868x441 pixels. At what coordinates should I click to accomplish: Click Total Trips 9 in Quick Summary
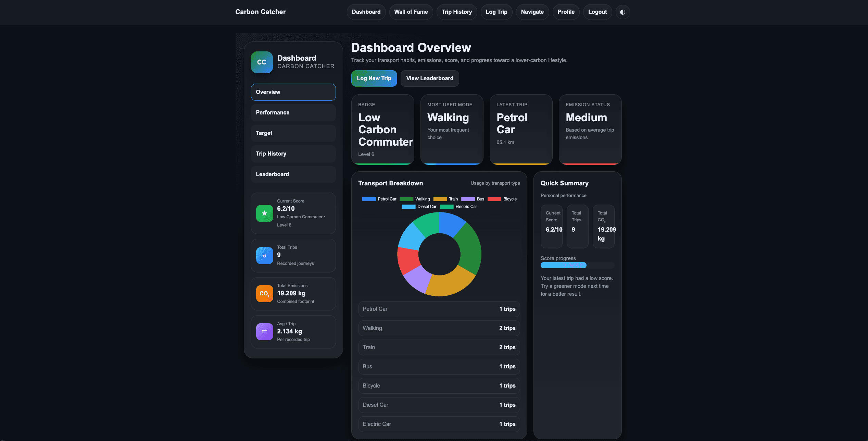578,226
